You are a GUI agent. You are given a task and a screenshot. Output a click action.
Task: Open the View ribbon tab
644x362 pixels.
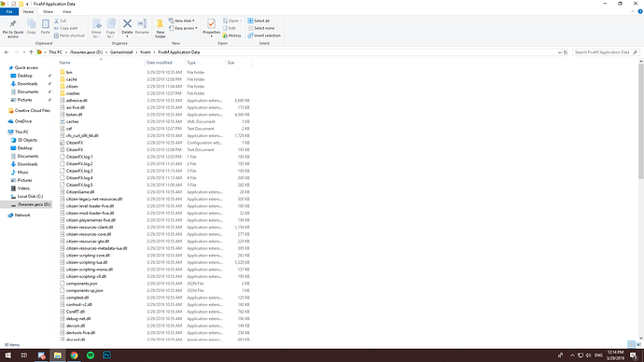[x=66, y=12]
